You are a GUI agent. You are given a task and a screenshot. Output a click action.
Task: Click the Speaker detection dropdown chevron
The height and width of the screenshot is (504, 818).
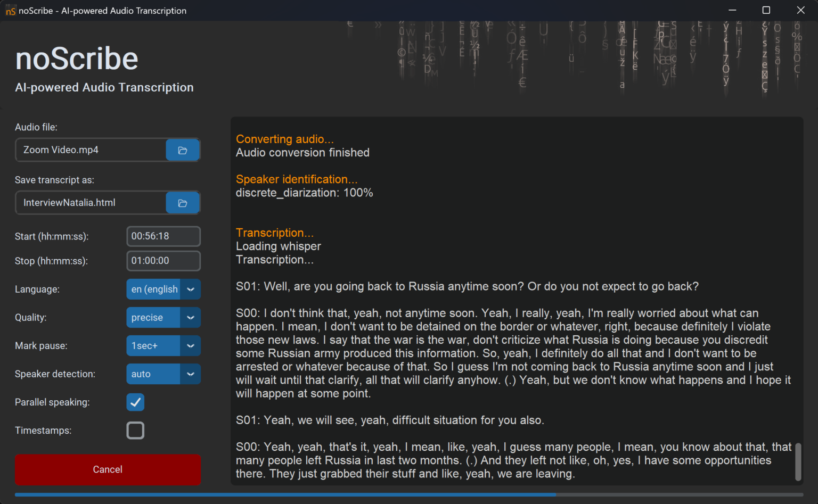pos(190,374)
